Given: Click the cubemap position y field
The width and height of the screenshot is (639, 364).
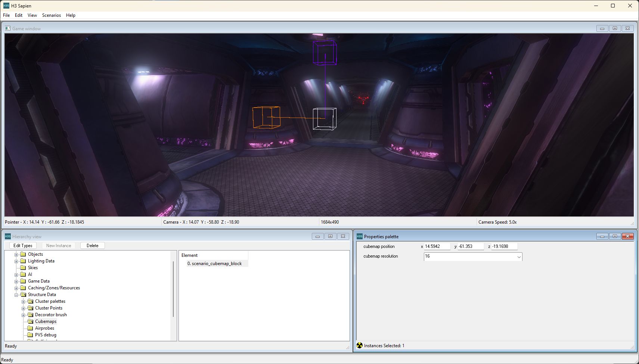Looking at the screenshot, I should coord(471,246).
